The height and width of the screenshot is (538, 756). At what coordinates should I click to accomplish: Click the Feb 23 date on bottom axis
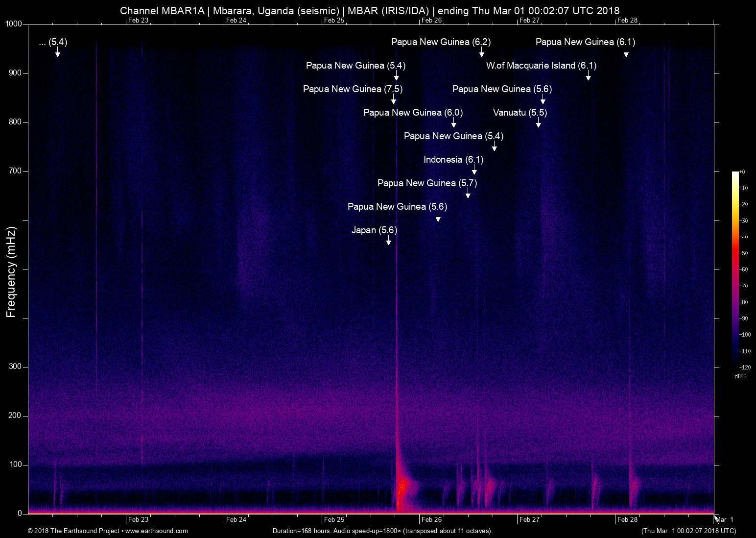point(138,519)
